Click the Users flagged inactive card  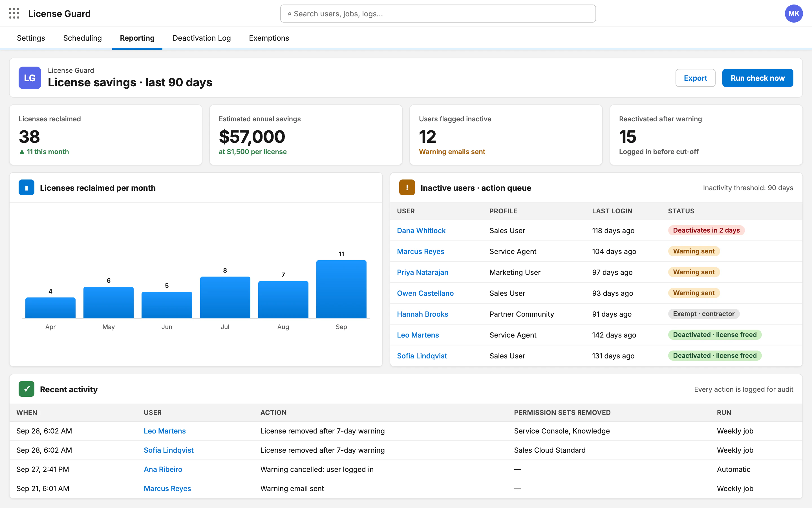pyautogui.click(x=506, y=135)
